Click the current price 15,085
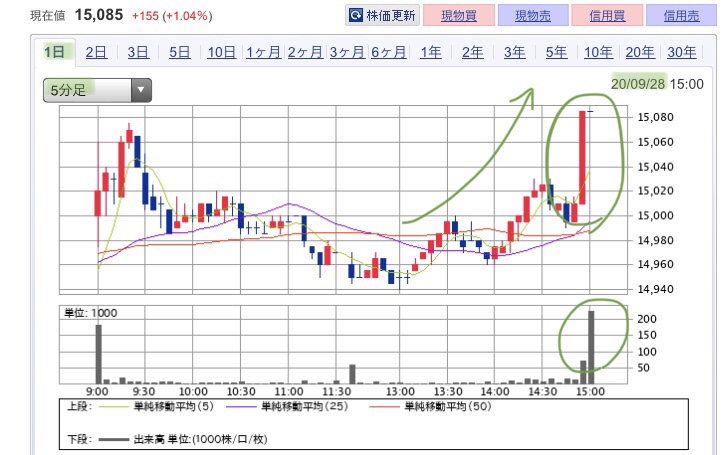 [x=99, y=15]
